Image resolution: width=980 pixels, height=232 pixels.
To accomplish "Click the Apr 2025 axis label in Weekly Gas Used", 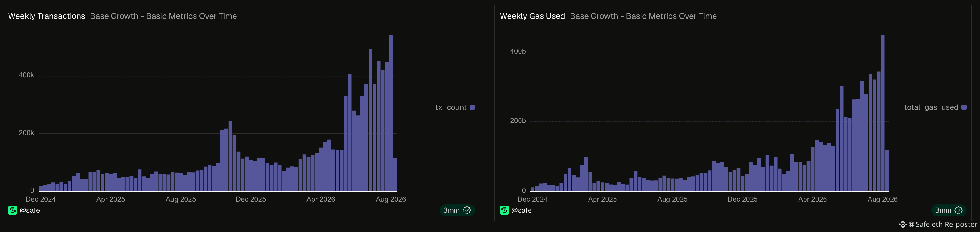I will click(x=603, y=199).
